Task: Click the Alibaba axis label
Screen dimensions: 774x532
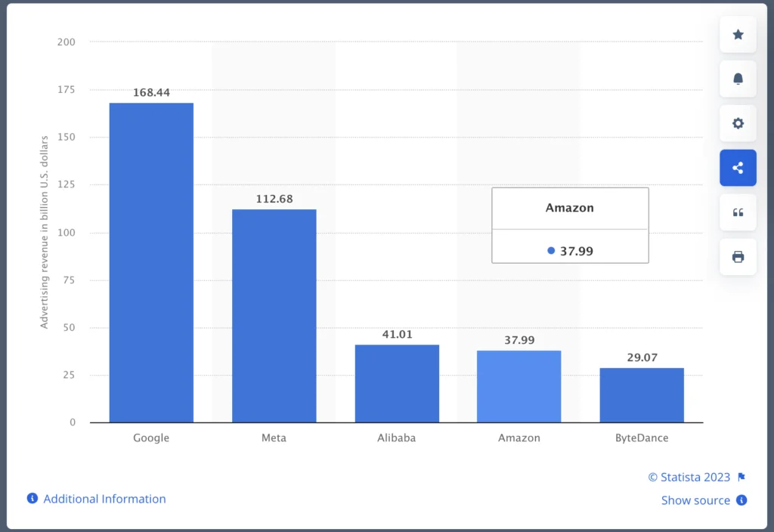Action: (x=396, y=438)
